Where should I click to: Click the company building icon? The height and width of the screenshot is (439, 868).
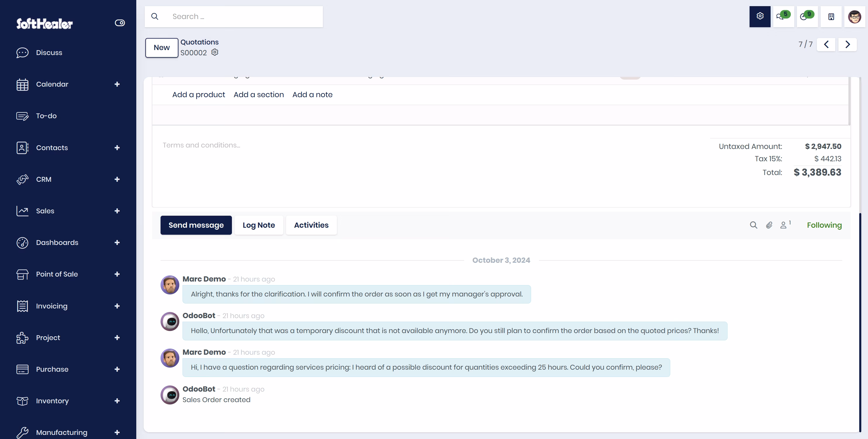831,16
